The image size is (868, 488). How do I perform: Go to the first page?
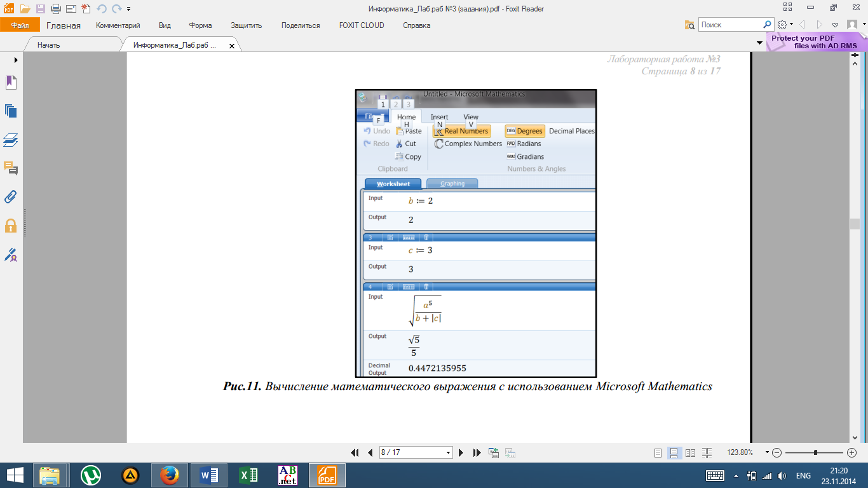355,453
